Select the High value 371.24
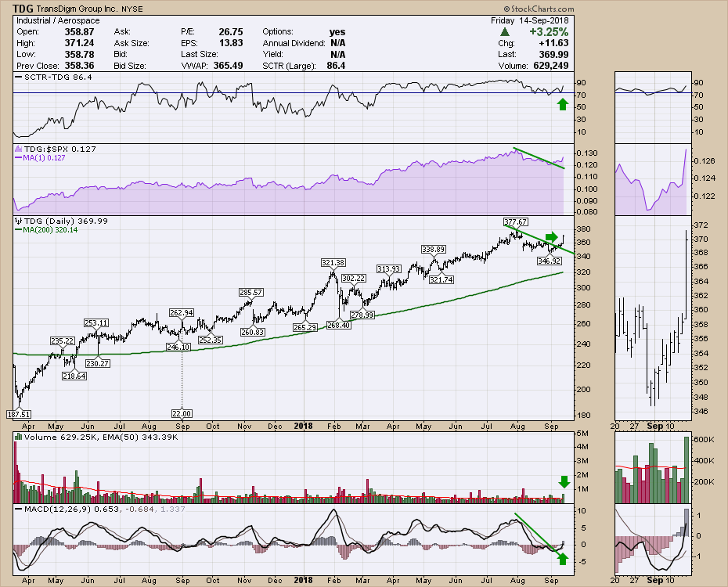The height and width of the screenshot is (587, 728). 79,43
